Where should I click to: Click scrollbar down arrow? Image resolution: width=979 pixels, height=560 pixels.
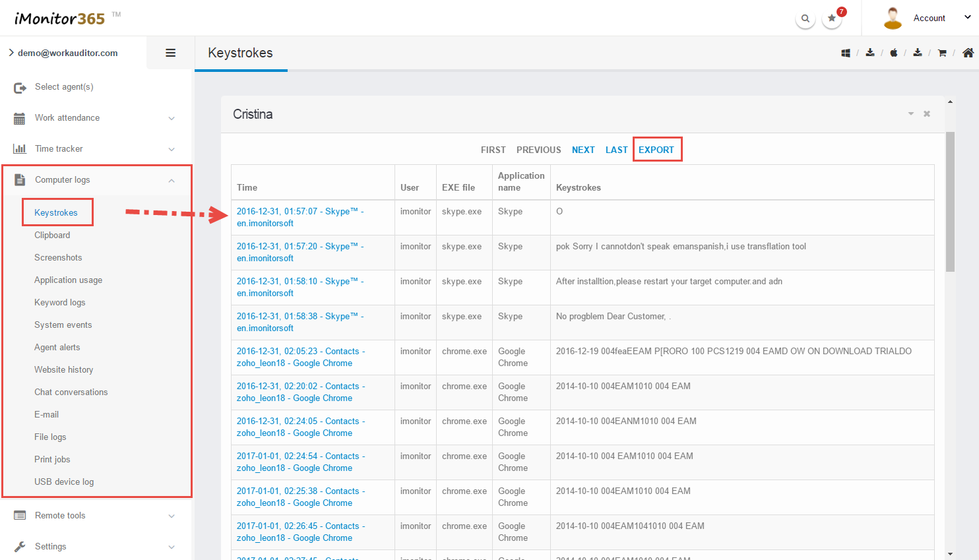click(x=950, y=554)
